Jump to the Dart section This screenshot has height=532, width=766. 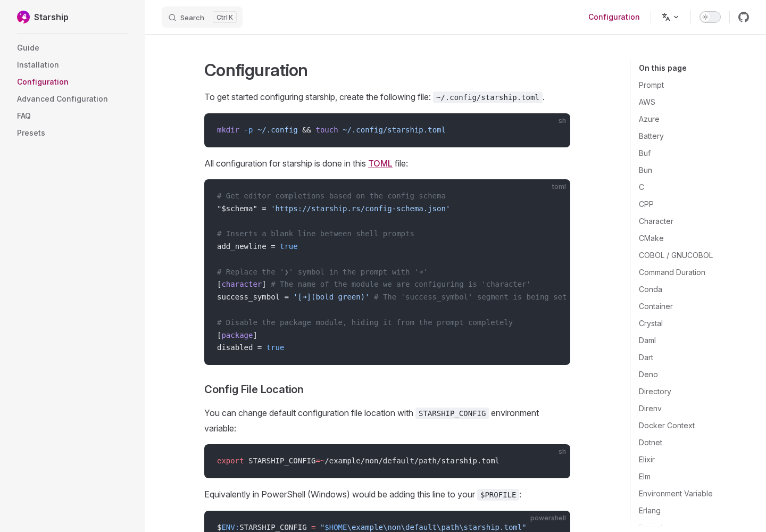[x=646, y=358]
